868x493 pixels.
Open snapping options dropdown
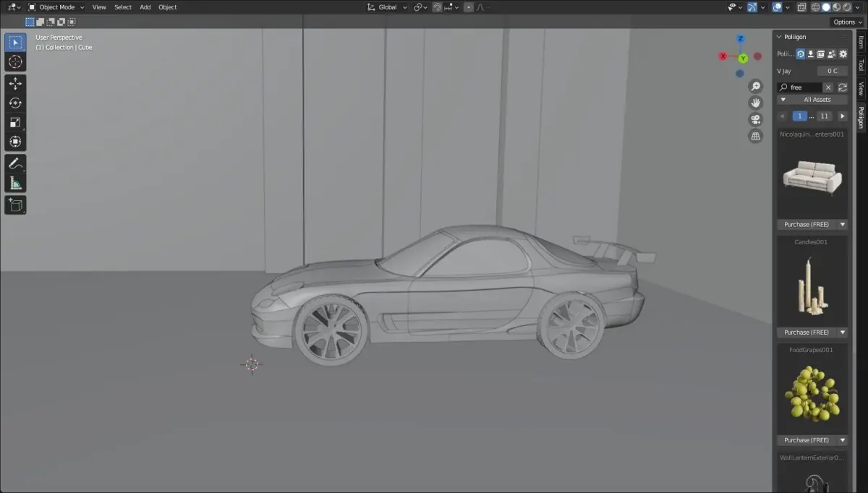click(x=451, y=7)
